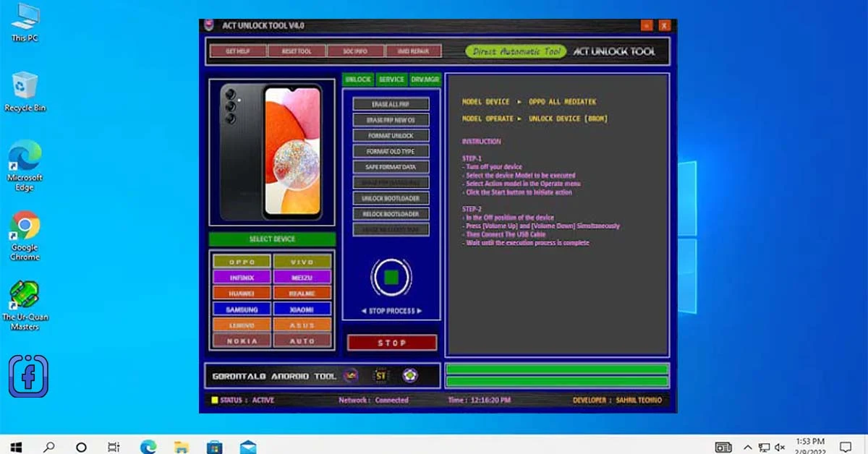Switch to the SERVICE tab
Image resolution: width=868 pixels, height=454 pixels.
pos(391,80)
